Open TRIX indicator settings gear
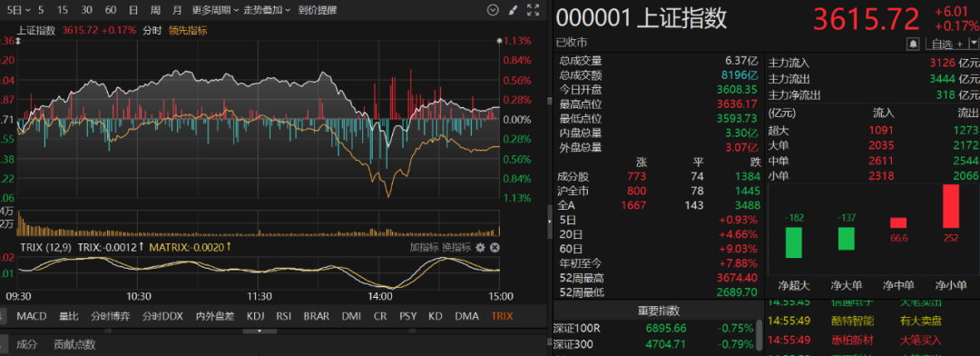980x356 pixels. coord(480,247)
